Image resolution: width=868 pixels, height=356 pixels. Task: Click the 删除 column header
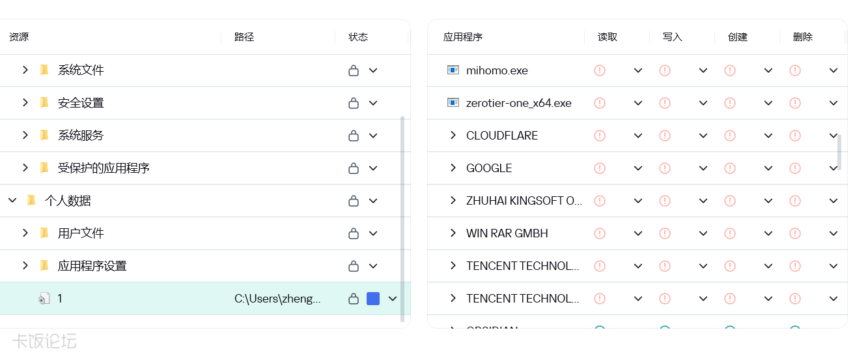tap(803, 37)
